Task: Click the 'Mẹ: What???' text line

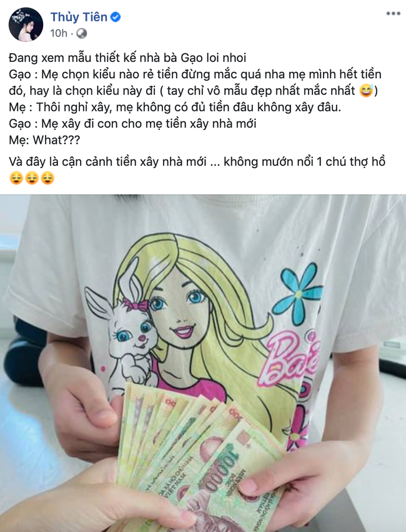Action: tap(44, 140)
